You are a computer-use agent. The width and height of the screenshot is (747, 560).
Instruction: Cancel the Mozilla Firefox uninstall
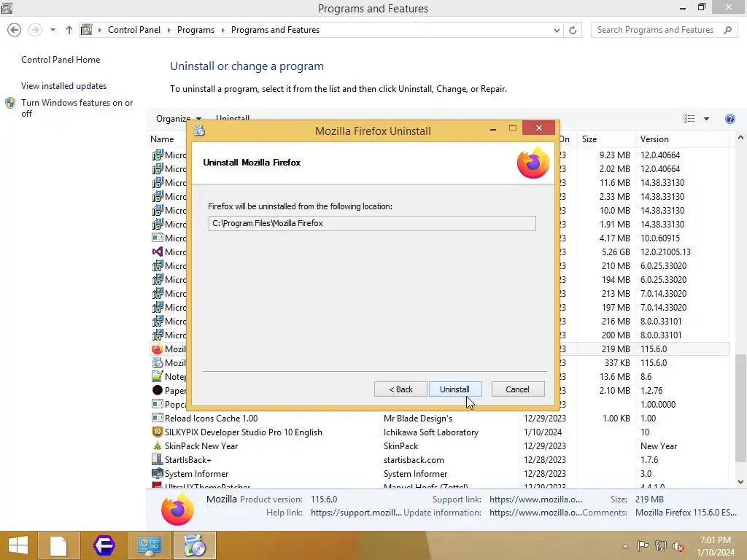518,389
